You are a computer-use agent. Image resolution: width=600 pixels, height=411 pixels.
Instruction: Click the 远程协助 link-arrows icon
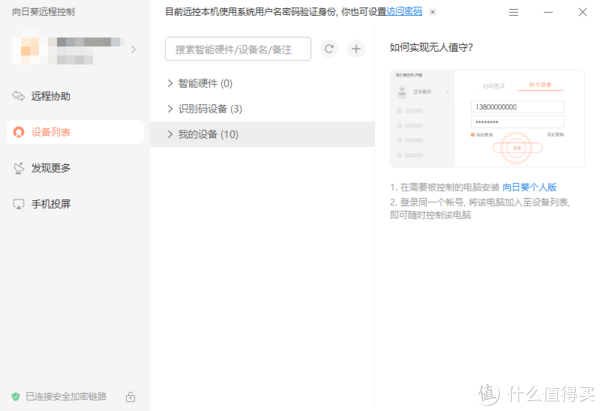18,96
